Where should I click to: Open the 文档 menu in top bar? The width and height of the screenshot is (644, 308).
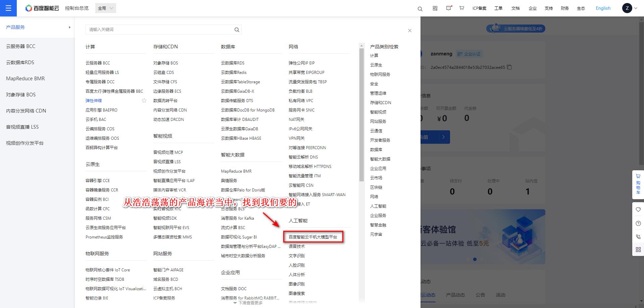[x=515, y=8]
